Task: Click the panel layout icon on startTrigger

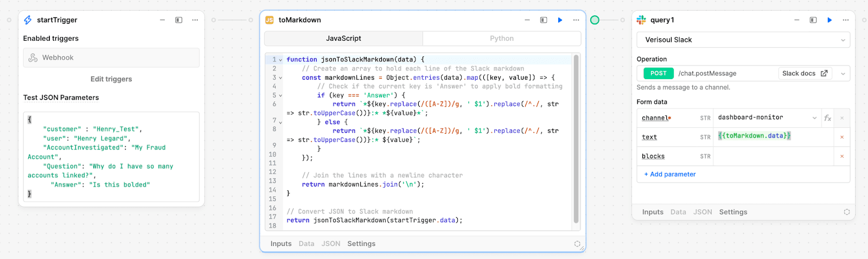Action: coord(178,20)
